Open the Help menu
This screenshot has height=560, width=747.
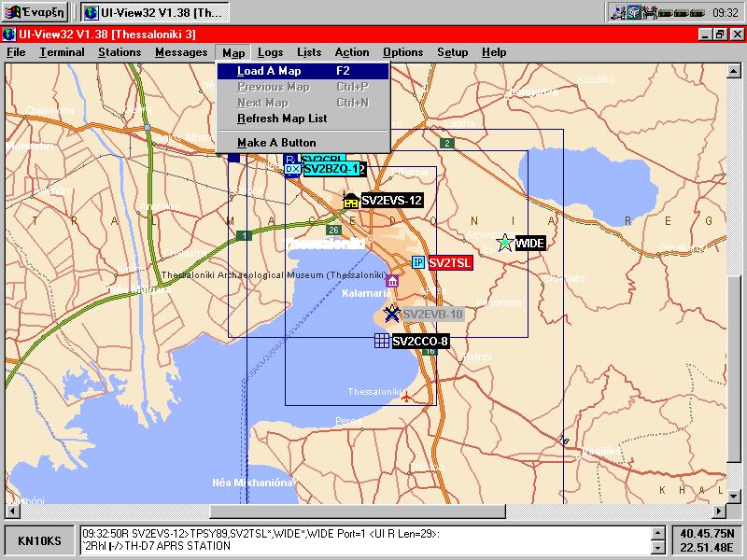click(494, 52)
